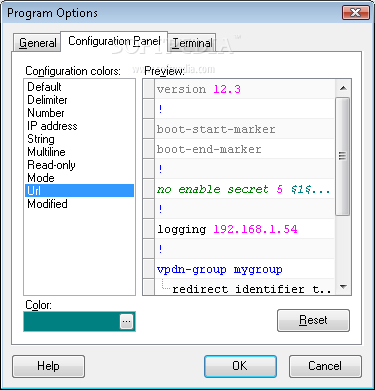Click the highlighted Url list entry
Screen dimensions: 375x390
tap(79, 191)
